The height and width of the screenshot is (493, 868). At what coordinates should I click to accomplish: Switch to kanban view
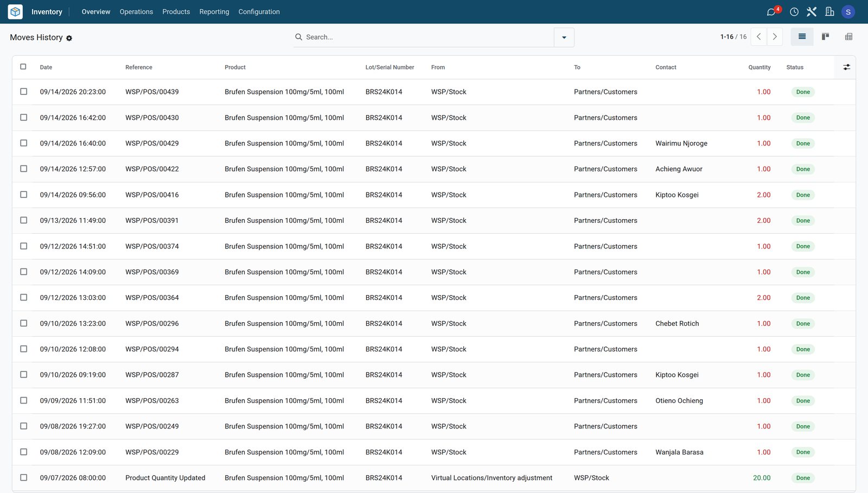click(x=825, y=36)
